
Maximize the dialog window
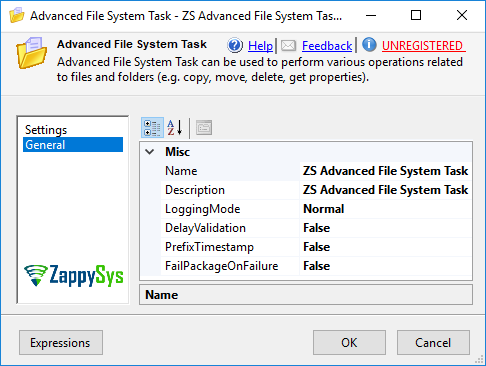coord(416,15)
